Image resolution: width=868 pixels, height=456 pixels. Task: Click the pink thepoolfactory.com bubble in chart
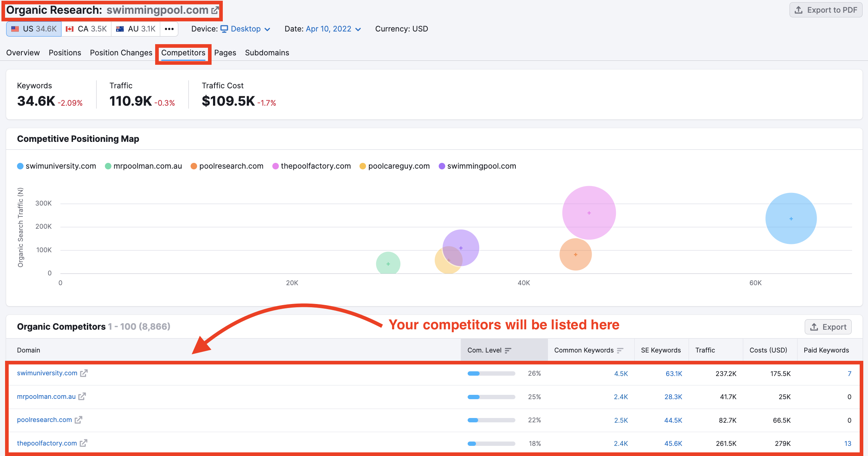click(x=589, y=213)
